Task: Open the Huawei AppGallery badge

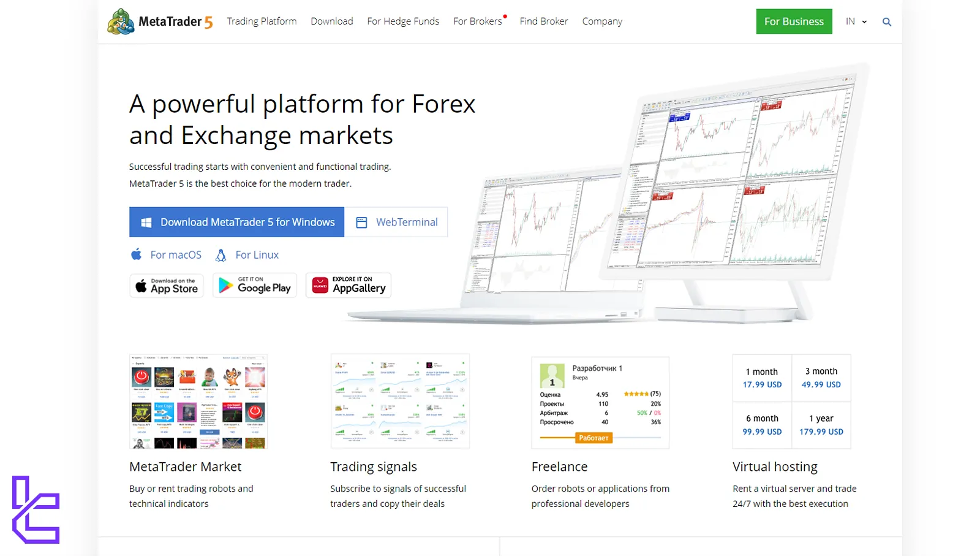Action: (349, 286)
